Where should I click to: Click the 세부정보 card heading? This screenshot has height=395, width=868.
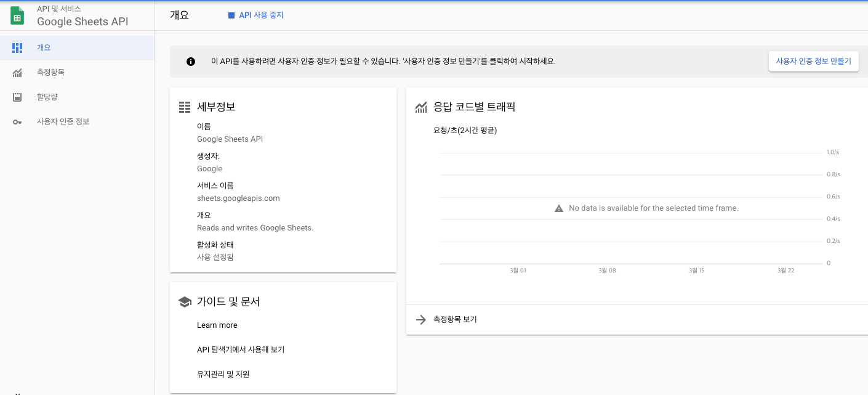(216, 107)
